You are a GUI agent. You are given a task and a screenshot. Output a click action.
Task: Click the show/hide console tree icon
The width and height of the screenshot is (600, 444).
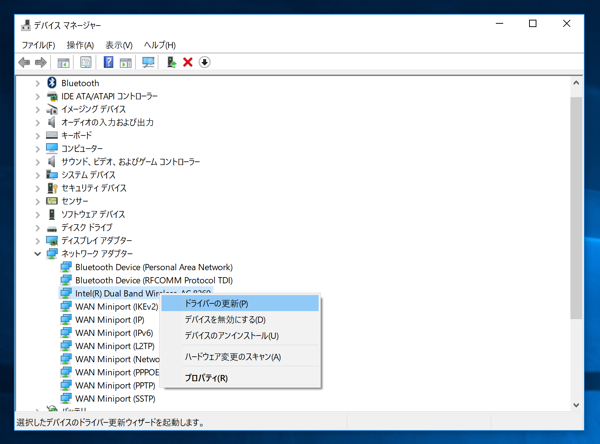point(64,62)
